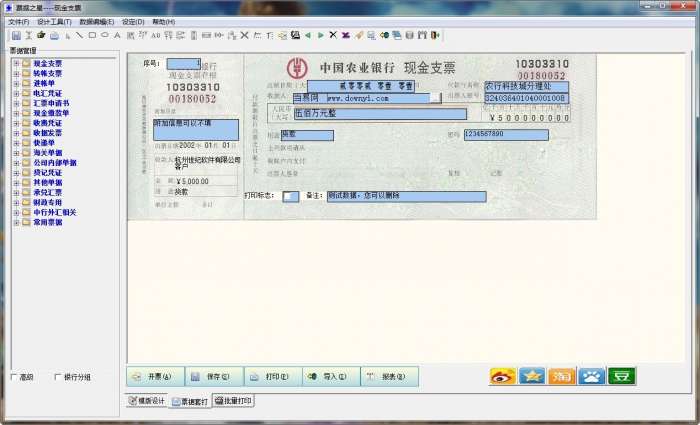Toggle the 打印标志 checkbox
700x425 pixels.
tap(291, 196)
